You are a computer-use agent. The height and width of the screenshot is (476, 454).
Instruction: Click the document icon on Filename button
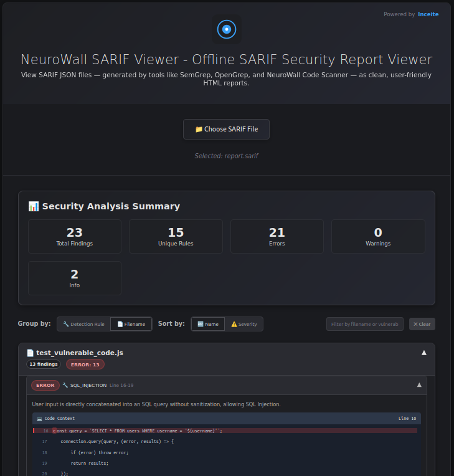click(120, 324)
